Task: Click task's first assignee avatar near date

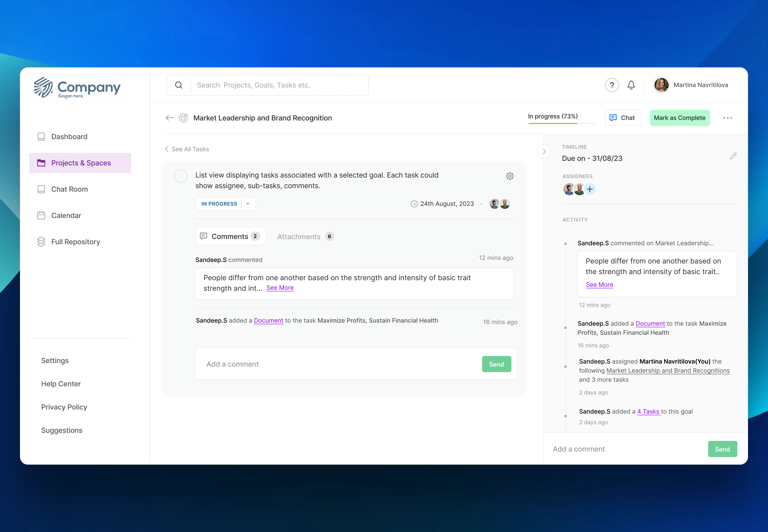Action: tap(494, 204)
